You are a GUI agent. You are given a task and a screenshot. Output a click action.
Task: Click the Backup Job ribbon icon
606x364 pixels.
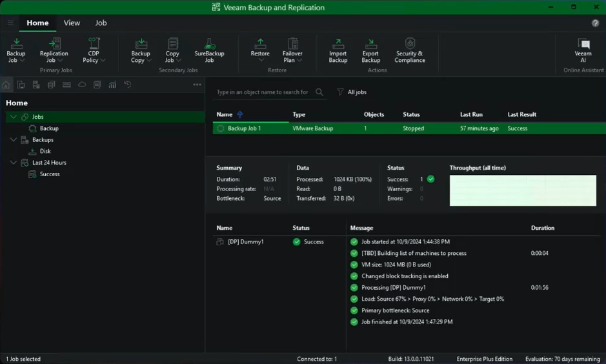16,50
